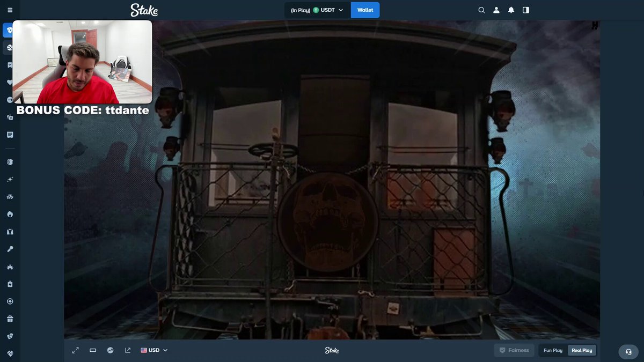Open the USD currency dropdown

[155, 350]
